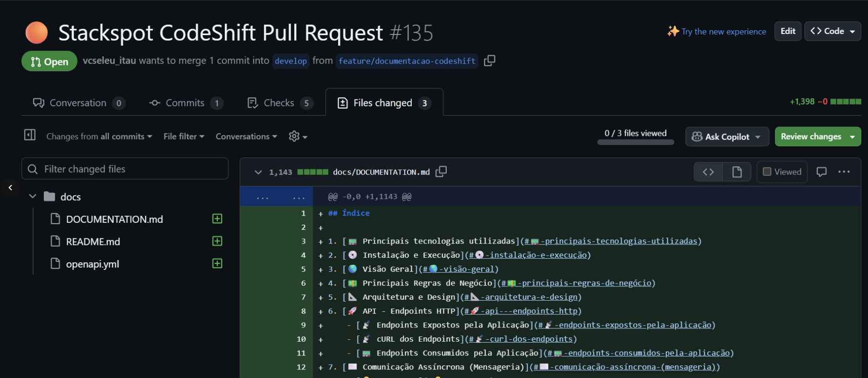
Task: Switch to source diff view icon
Action: (708, 172)
